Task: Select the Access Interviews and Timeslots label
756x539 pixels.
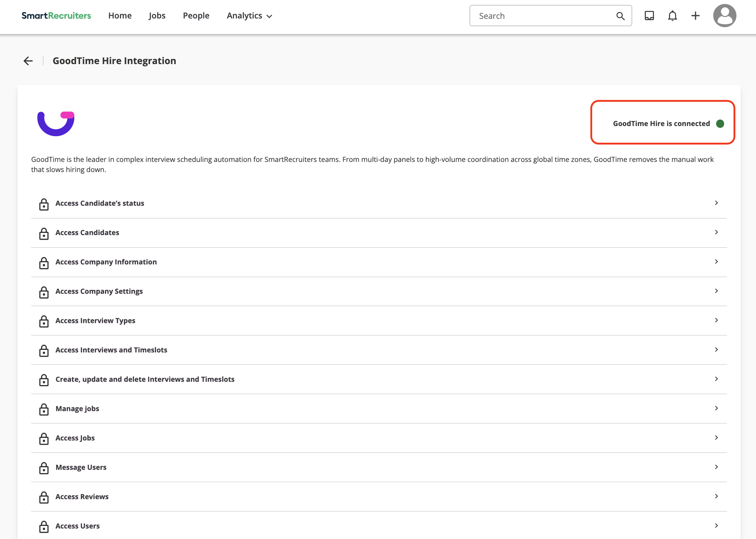Action: tap(111, 350)
